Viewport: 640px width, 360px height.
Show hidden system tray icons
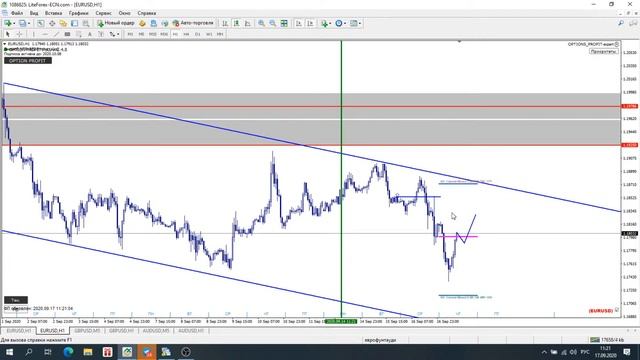point(544,352)
